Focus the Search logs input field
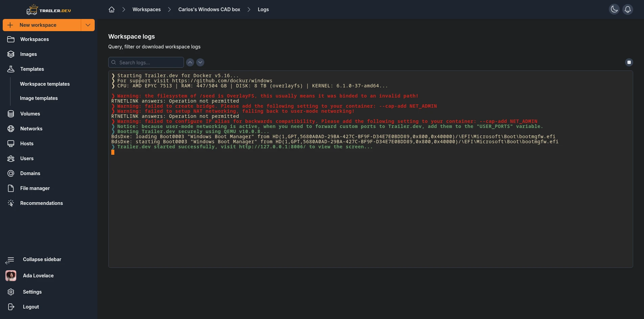This screenshot has height=319, width=644. (x=146, y=62)
